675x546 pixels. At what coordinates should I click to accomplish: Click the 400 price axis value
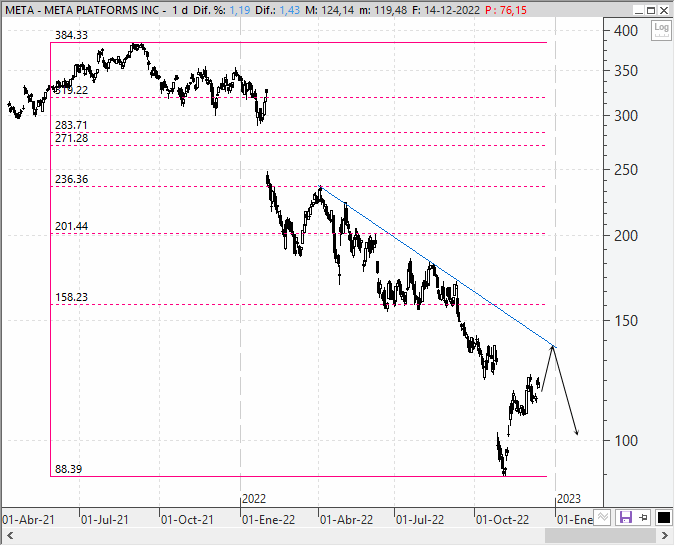[x=626, y=31]
